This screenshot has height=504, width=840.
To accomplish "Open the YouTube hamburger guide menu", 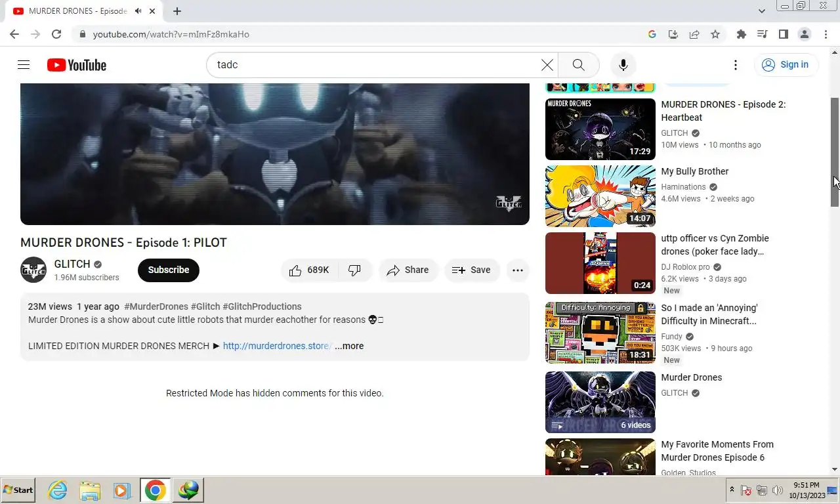I will tap(24, 65).
